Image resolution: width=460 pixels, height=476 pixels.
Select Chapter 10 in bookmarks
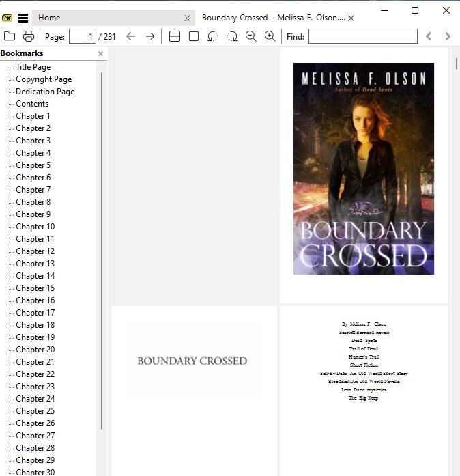coord(35,227)
